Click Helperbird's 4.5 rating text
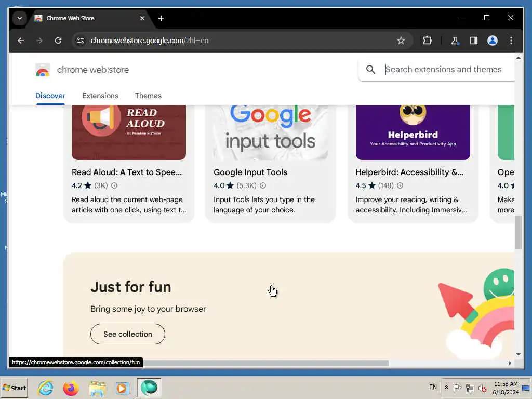The width and height of the screenshot is (532, 399). point(361,185)
